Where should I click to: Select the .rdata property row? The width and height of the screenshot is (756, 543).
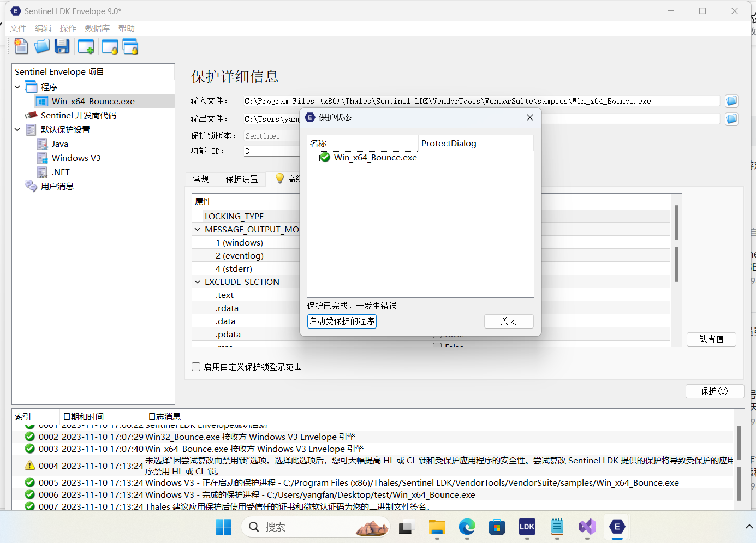[227, 308]
